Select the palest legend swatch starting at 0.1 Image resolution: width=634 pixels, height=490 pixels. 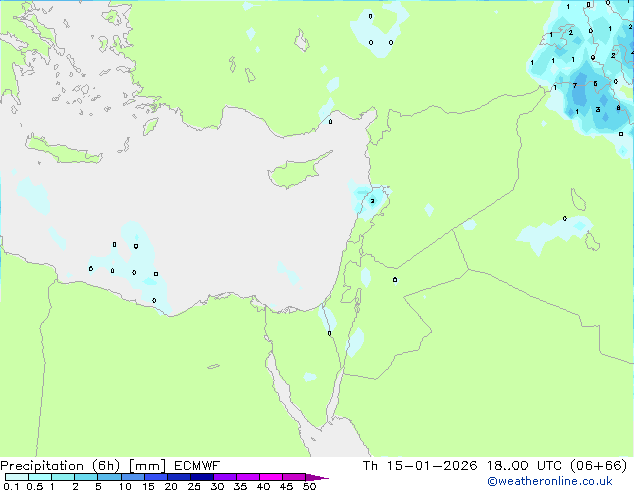pyautogui.click(x=17, y=477)
